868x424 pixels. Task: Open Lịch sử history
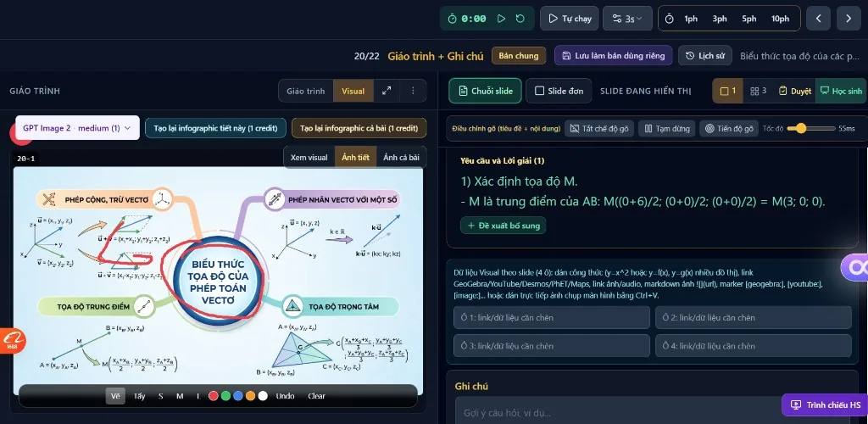click(x=705, y=55)
